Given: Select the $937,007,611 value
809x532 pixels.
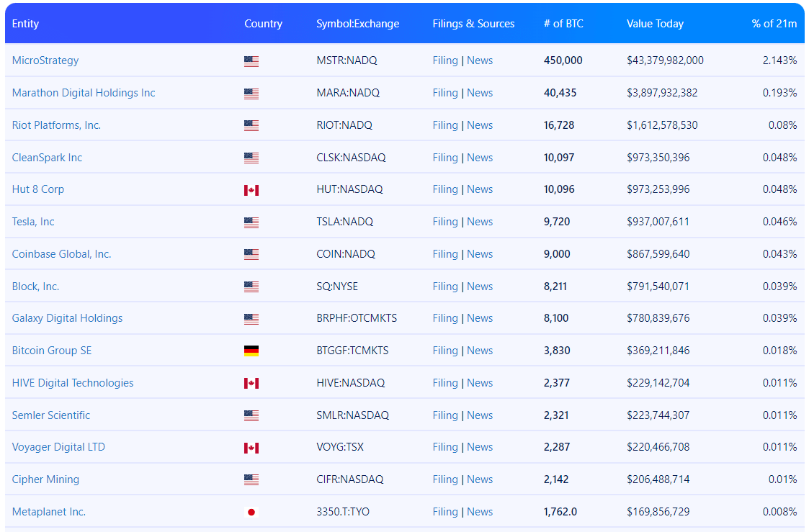Looking at the screenshot, I should (x=658, y=222).
